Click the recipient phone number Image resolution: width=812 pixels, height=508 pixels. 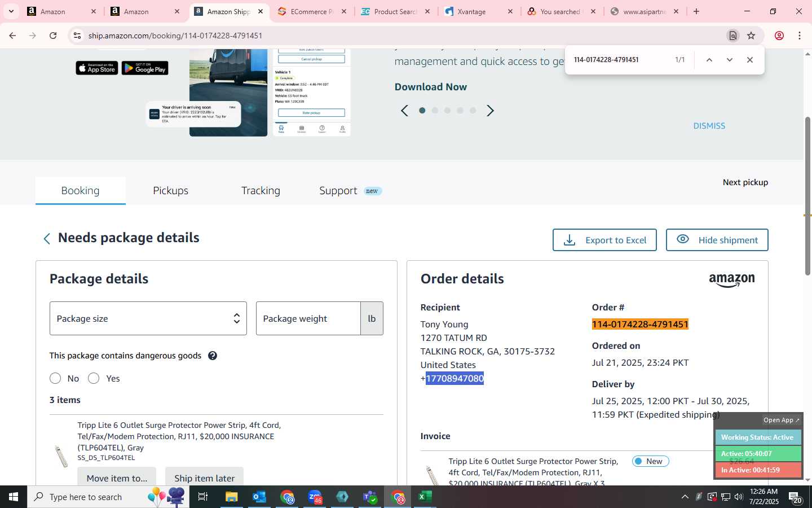[x=455, y=378]
